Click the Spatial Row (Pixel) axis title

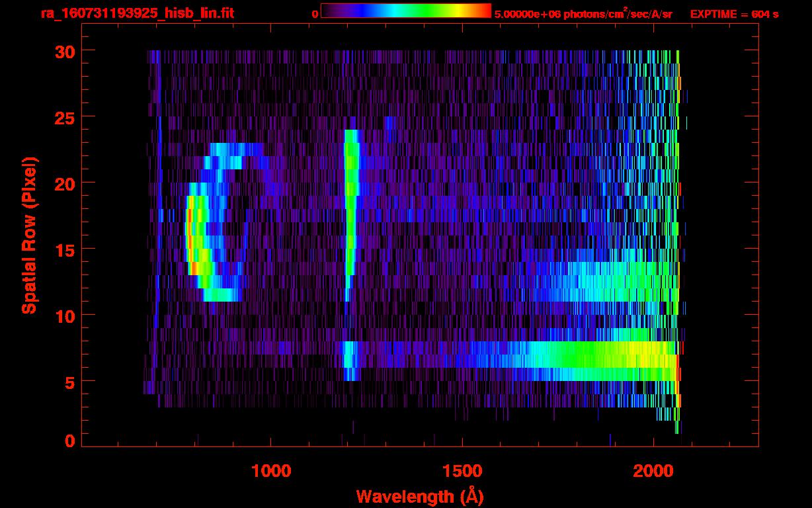[29, 235]
